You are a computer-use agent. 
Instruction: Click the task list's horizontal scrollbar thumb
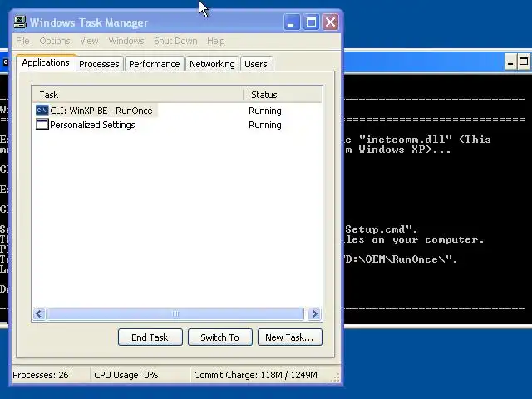tap(175, 314)
